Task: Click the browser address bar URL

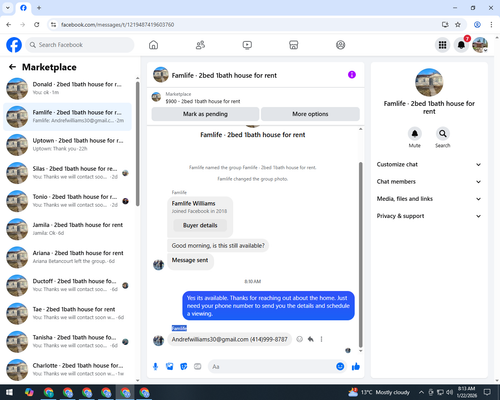Action: pos(117,25)
